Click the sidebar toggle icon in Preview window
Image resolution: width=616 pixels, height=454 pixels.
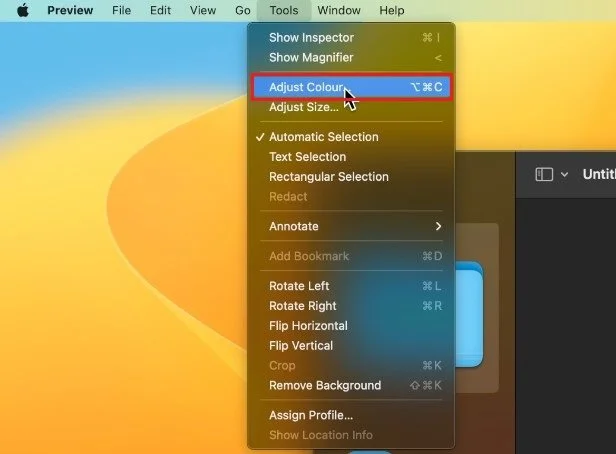point(544,174)
